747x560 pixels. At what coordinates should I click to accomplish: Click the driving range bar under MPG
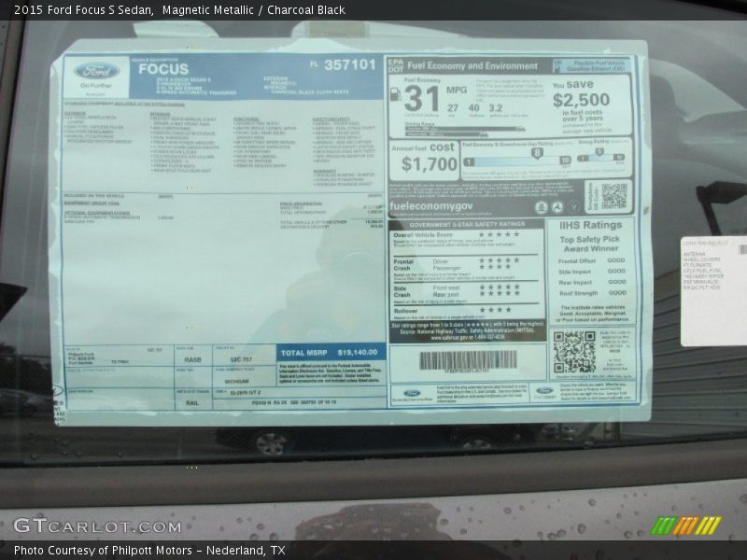[x=464, y=129]
